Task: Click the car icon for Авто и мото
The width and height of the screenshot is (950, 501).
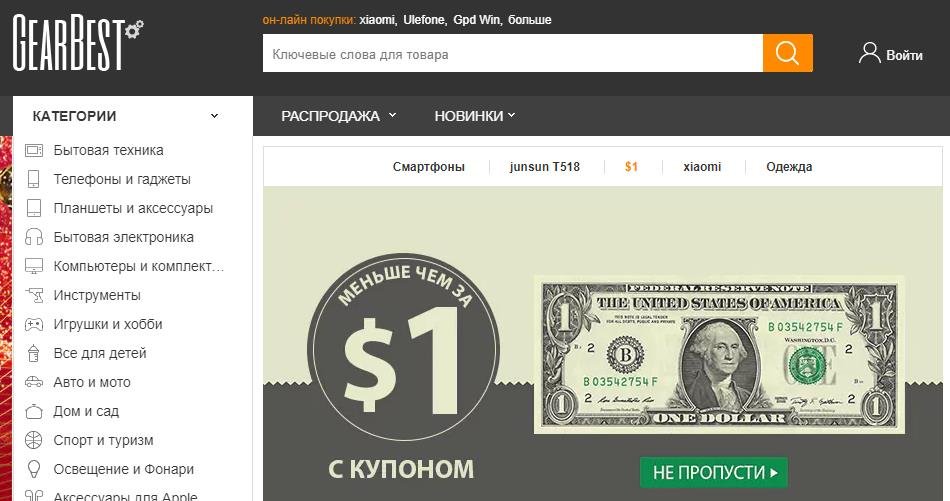Action: point(34,382)
